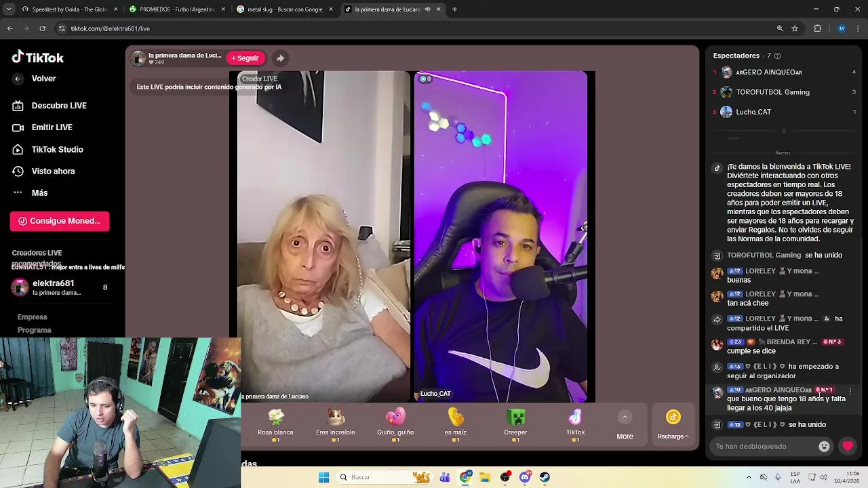The image size is (868, 488).
Task: Send the TikTok music-note gift
Action: point(575,425)
